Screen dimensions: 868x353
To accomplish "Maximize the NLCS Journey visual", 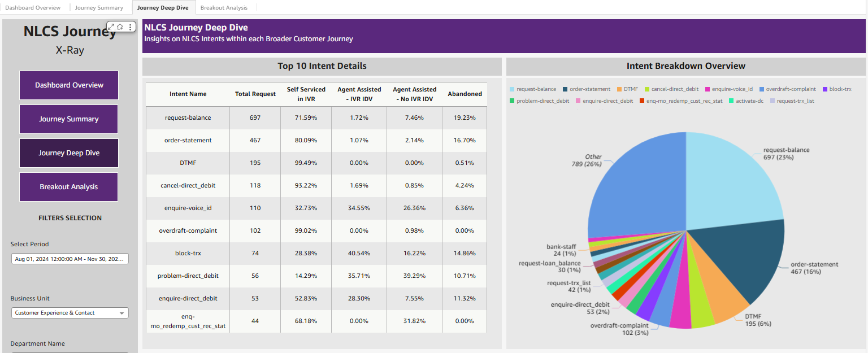I will 111,27.
